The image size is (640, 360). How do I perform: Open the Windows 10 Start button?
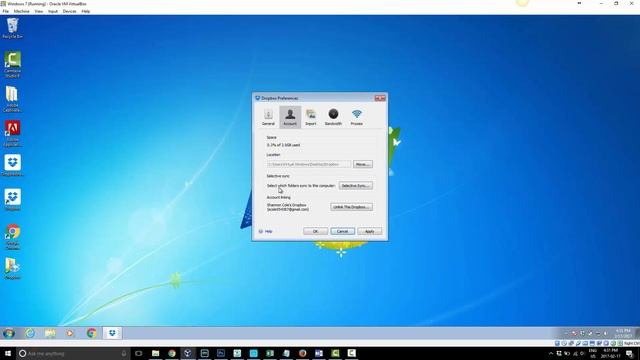click(8, 353)
